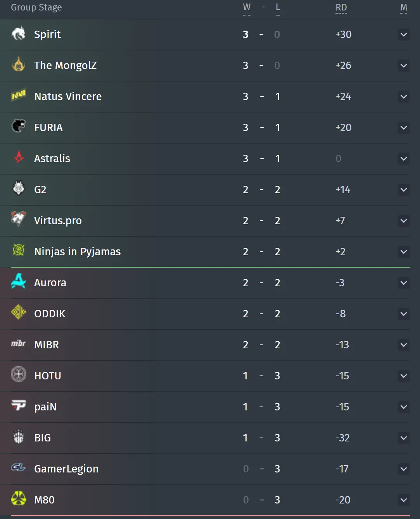Click the FURIA panther logo
This screenshot has width=420, height=519.
[19, 126]
